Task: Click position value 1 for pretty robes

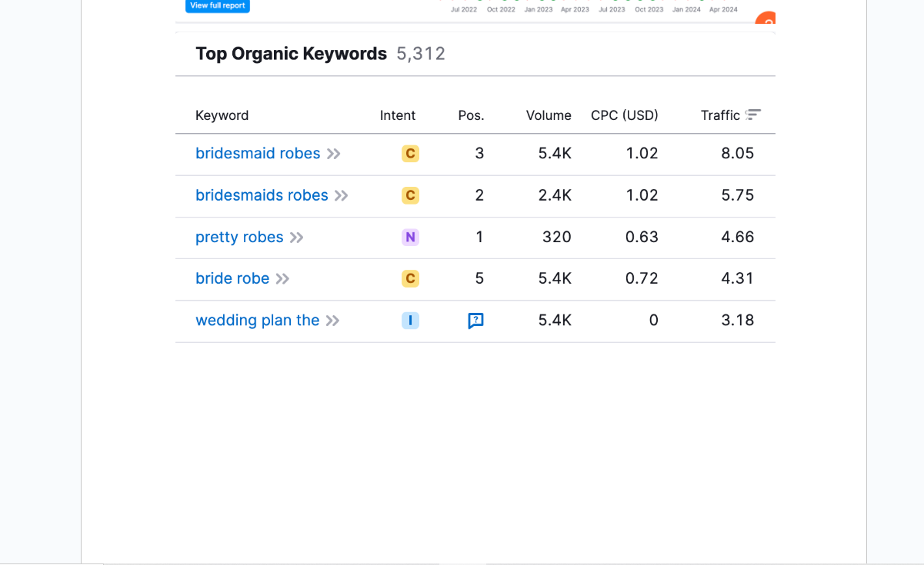Action: tap(479, 237)
